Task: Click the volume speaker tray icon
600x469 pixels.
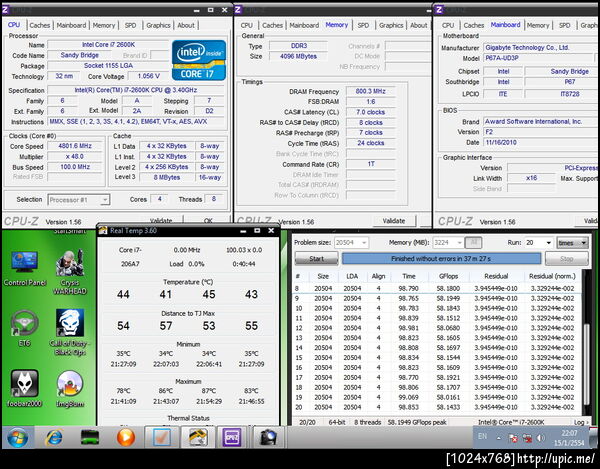Action: [x=541, y=438]
